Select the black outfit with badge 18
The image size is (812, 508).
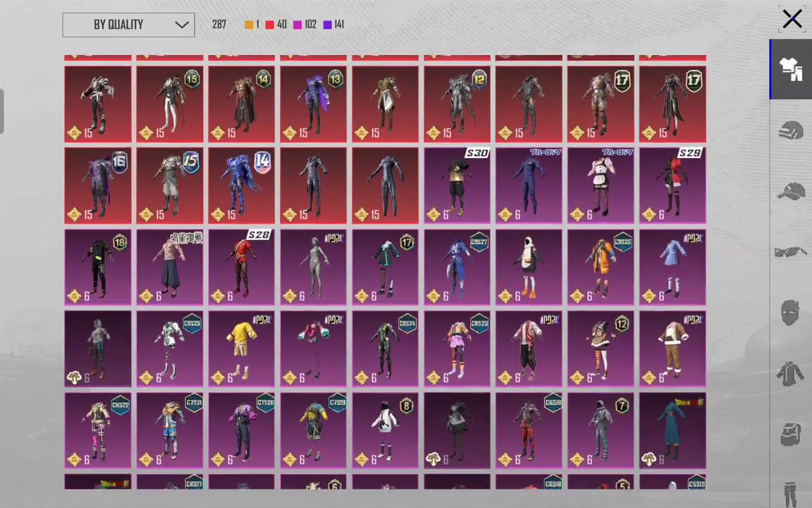98,267
